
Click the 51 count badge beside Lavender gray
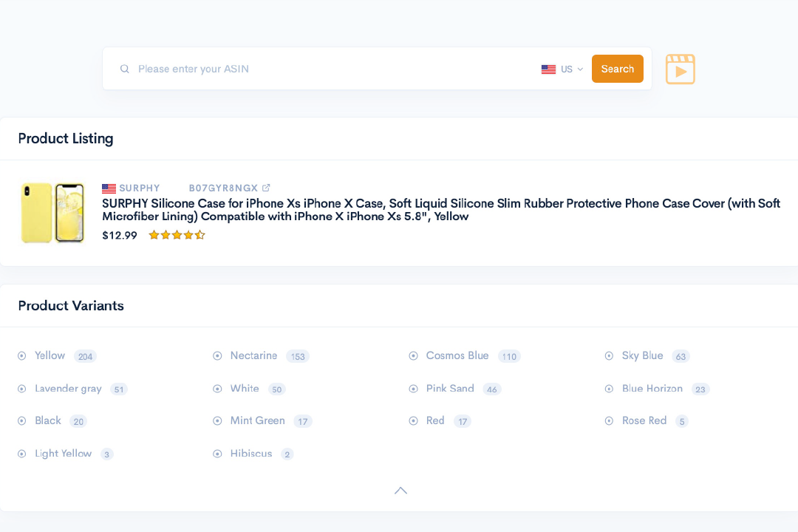tap(118, 389)
